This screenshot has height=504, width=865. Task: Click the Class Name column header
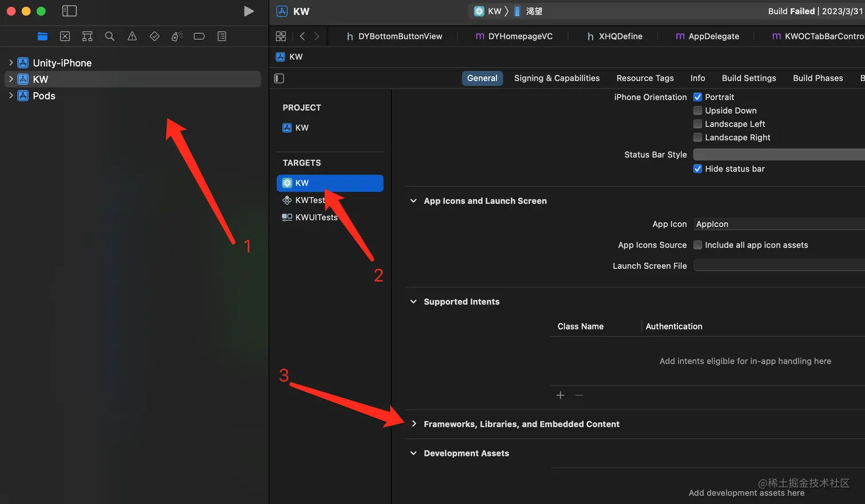pos(581,327)
